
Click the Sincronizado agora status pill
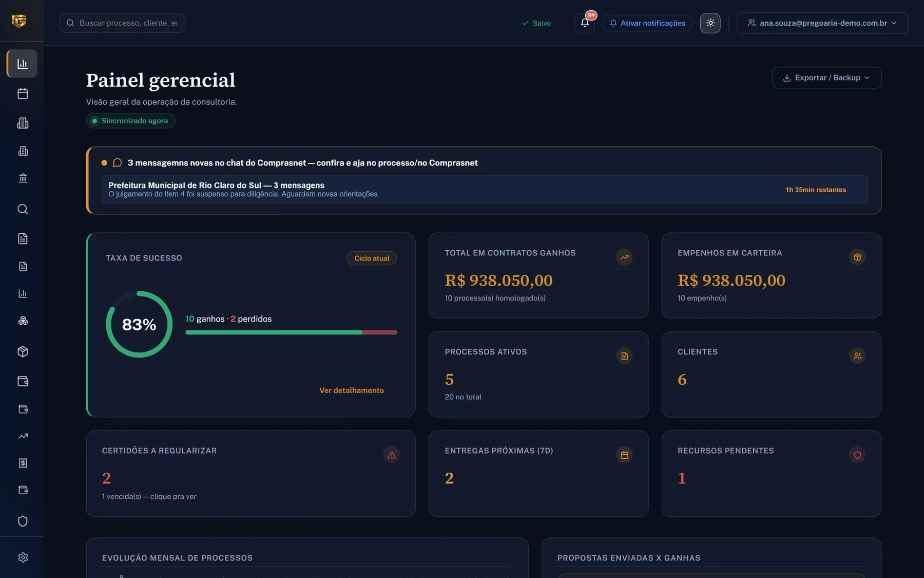point(131,121)
